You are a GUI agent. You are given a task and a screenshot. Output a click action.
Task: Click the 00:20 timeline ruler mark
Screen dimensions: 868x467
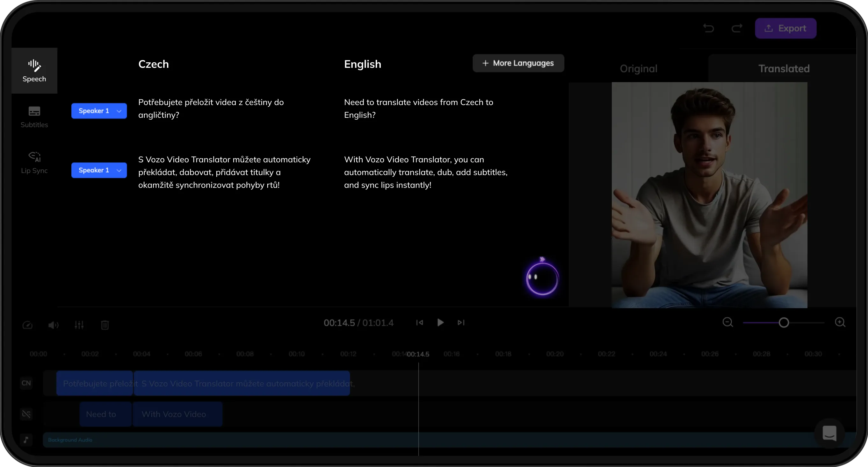[555, 354]
